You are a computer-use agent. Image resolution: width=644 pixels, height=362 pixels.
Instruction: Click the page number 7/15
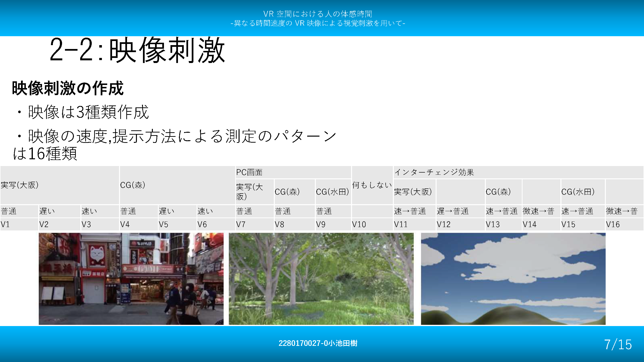click(x=618, y=345)
